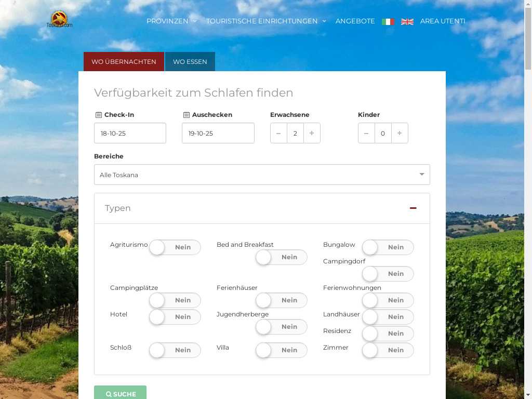This screenshot has width=532, height=399.
Task: Switch language via the UK flag
Action: pyautogui.click(x=407, y=21)
